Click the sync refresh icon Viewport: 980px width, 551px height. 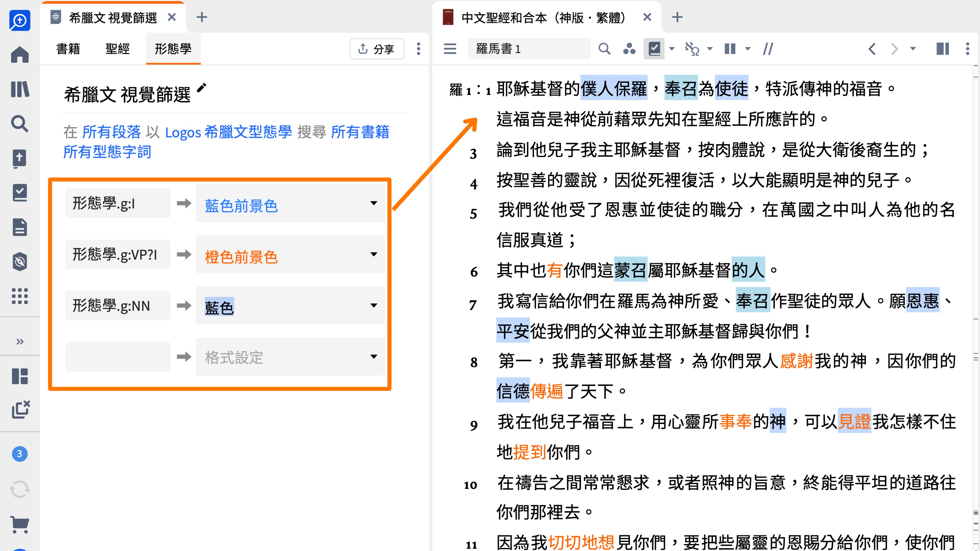[x=20, y=489]
